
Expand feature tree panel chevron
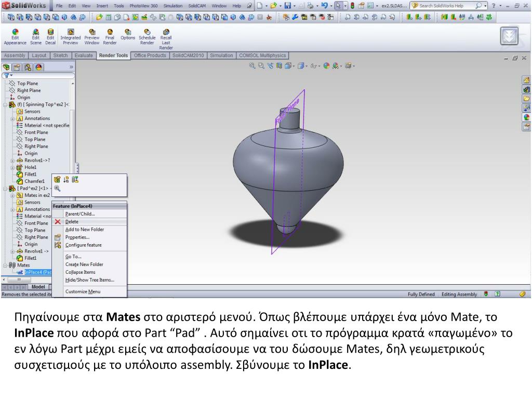(71, 67)
